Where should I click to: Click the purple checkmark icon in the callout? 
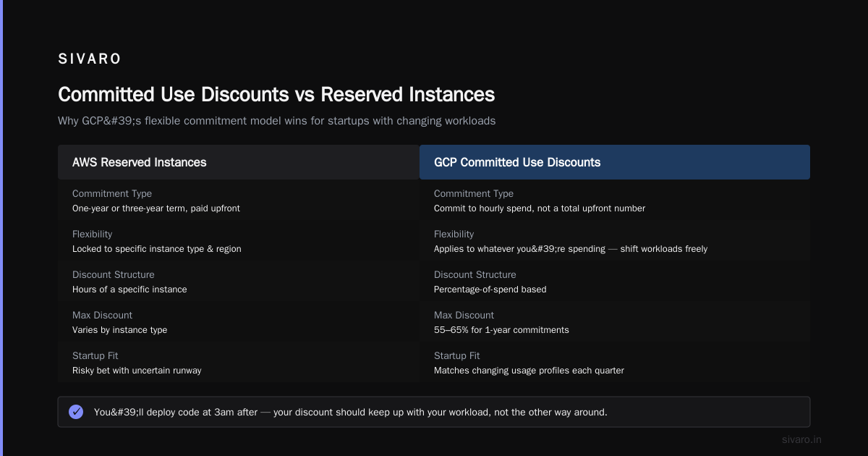coord(76,412)
